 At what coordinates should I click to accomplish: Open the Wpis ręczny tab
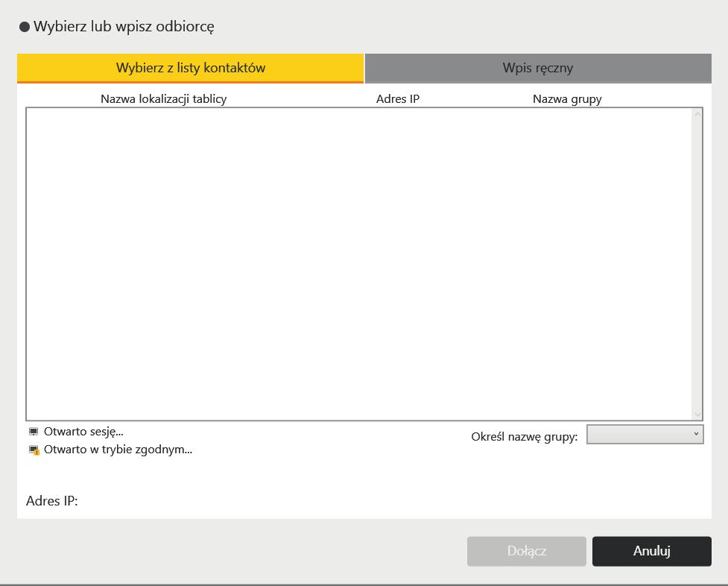(538, 68)
